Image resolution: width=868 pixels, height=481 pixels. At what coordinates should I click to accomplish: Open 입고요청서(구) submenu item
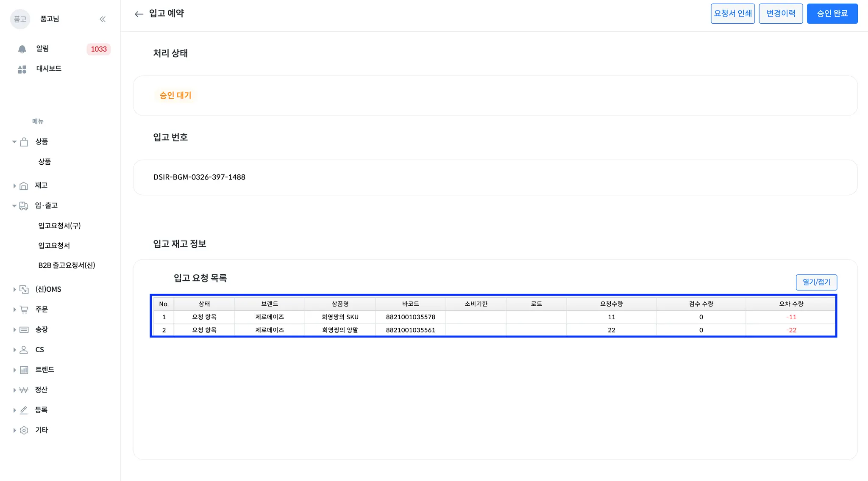coord(59,226)
